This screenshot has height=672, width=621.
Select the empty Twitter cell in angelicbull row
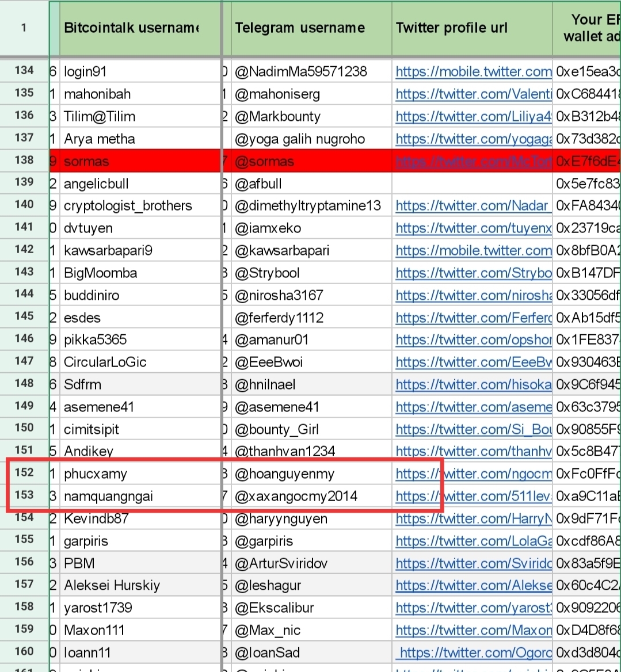coord(472,184)
